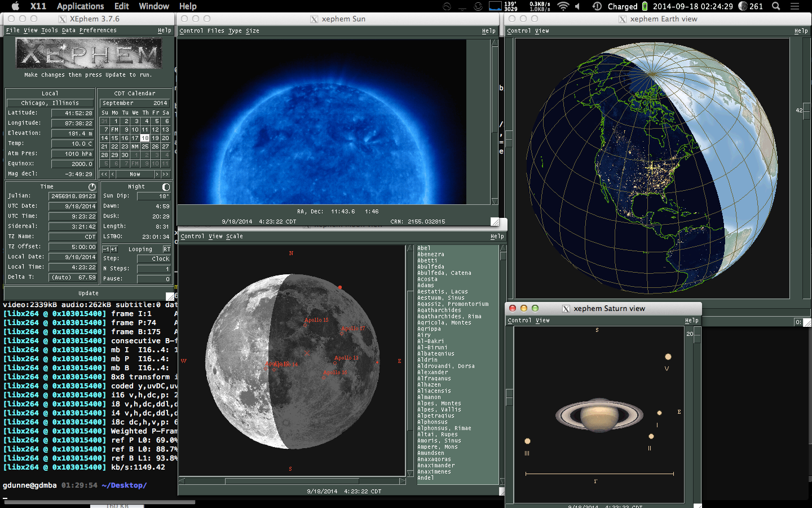Open the 2014 year selector
812x508 pixels.
160,103
